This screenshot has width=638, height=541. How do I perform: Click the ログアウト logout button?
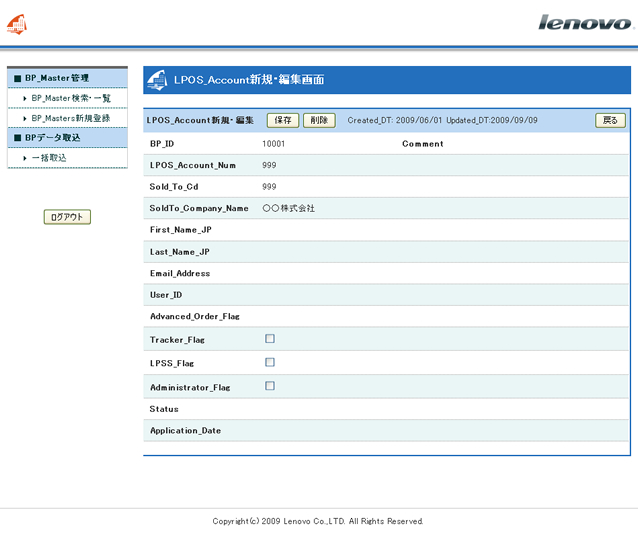coord(67,217)
